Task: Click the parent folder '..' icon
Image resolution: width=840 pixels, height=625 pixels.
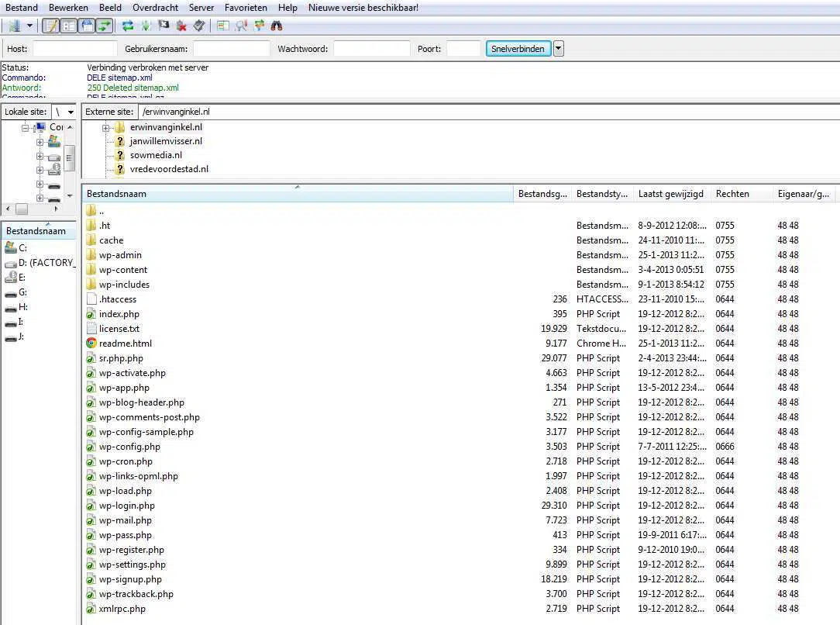Action: tap(91, 211)
